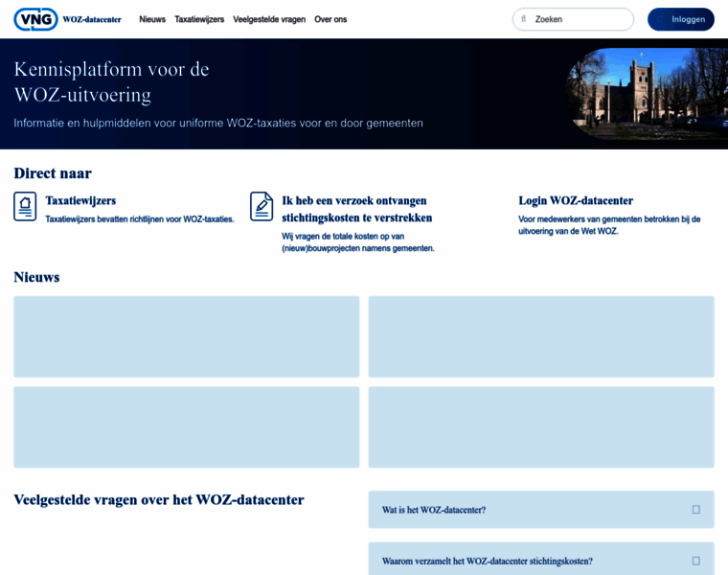Go to Veelgestelde vragen in navigation
Viewport: 728px width, 575px height.
269,19
